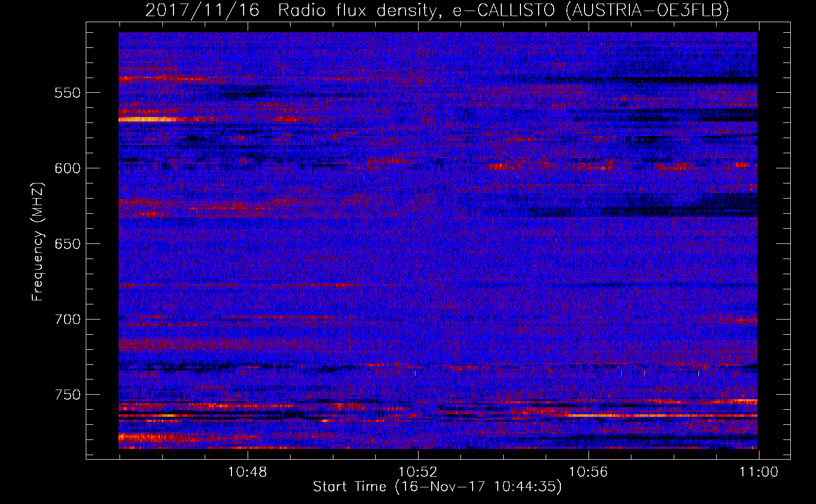Click the 10:56 time tick label

(589, 472)
